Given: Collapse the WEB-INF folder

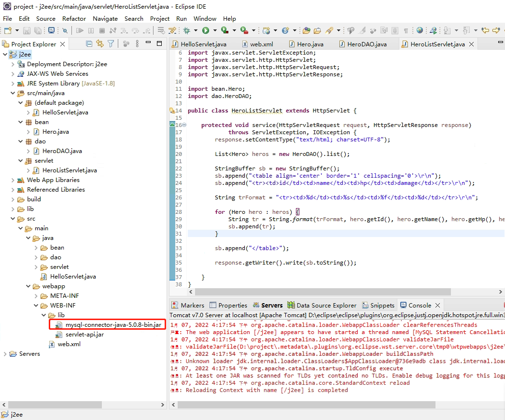Looking at the screenshot, I should [36, 305].
